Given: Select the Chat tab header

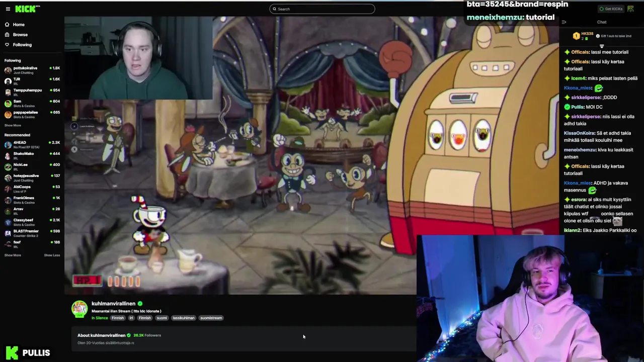Looking at the screenshot, I should coord(602,22).
